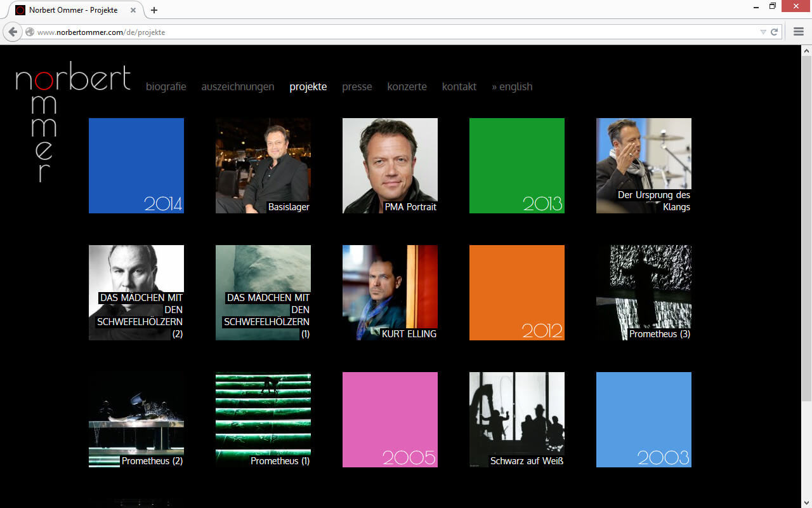Open the Prometheus (2) thumbnail
Viewport: 812px width, 508px height.
tap(136, 420)
